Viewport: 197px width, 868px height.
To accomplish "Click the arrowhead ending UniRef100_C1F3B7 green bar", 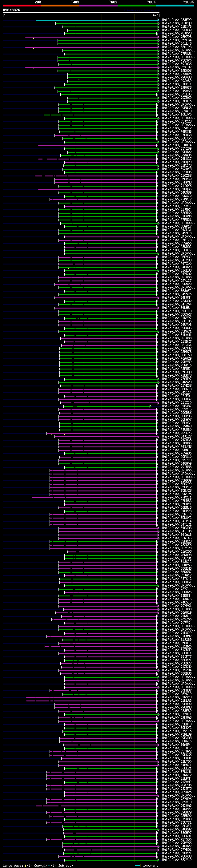I will click(x=151, y=406).
